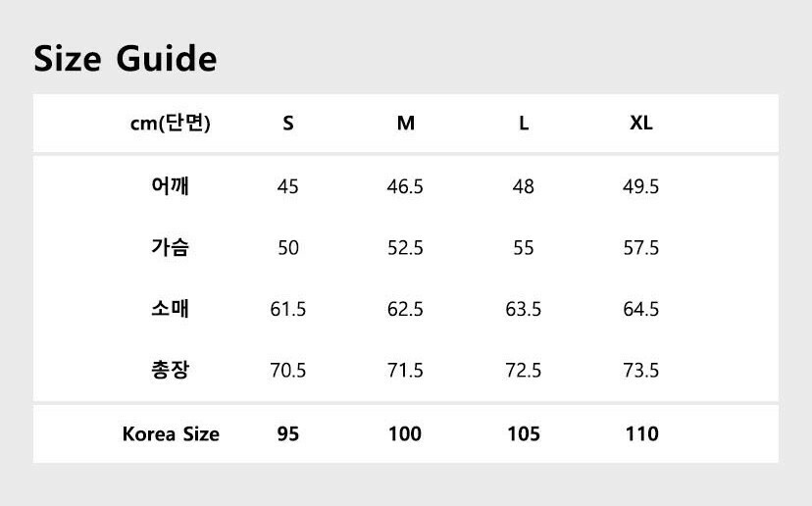Click chest value 50 for S
Screen dimensions: 812x506
click(x=288, y=248)
